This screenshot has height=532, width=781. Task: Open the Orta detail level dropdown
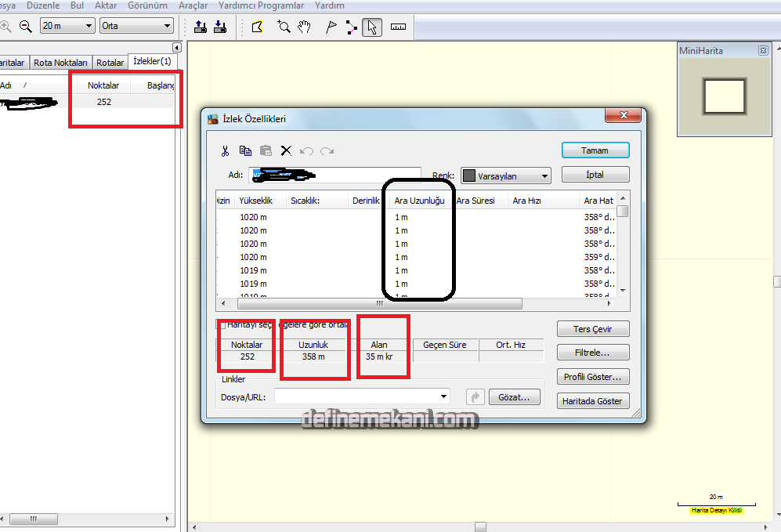point(136,26)
